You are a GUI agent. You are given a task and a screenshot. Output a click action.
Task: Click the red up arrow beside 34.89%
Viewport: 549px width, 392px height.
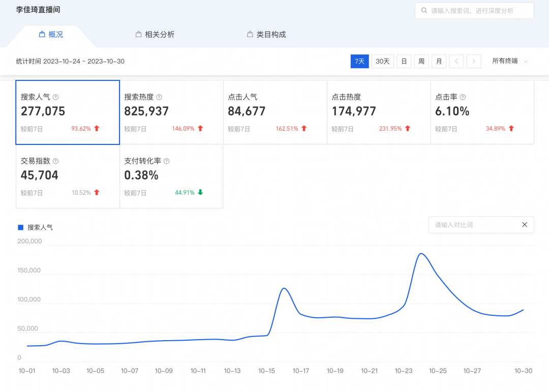(x=511, y=129)
